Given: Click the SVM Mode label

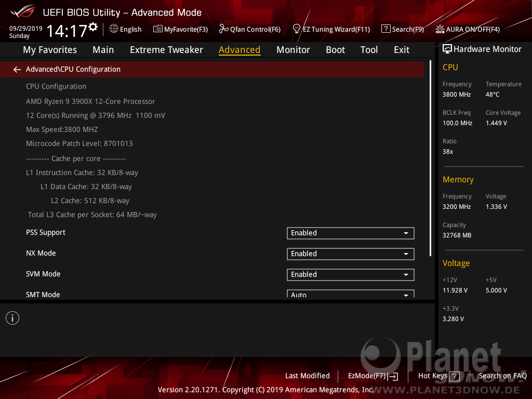Looking at the screenshot, I should coord(43,274).
